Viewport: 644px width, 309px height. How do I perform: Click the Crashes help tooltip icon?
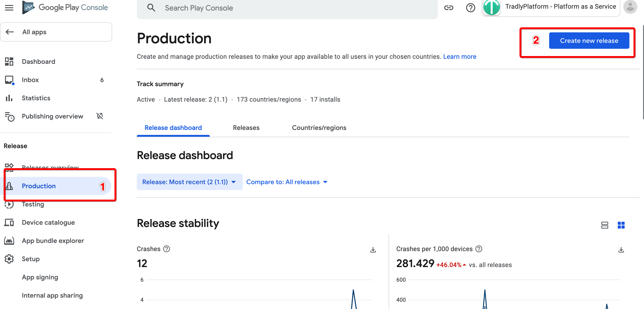[x=166, y=249]
